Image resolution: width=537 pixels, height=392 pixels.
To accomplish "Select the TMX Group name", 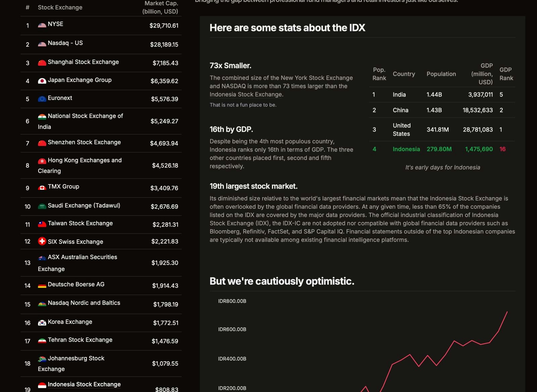I will click(x=63, y=186).
